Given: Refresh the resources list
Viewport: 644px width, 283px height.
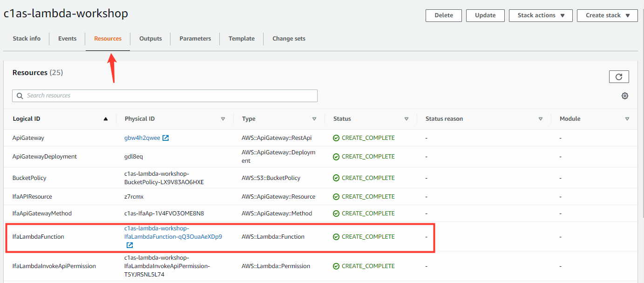Looking at the screenshot, I should 619,77.
